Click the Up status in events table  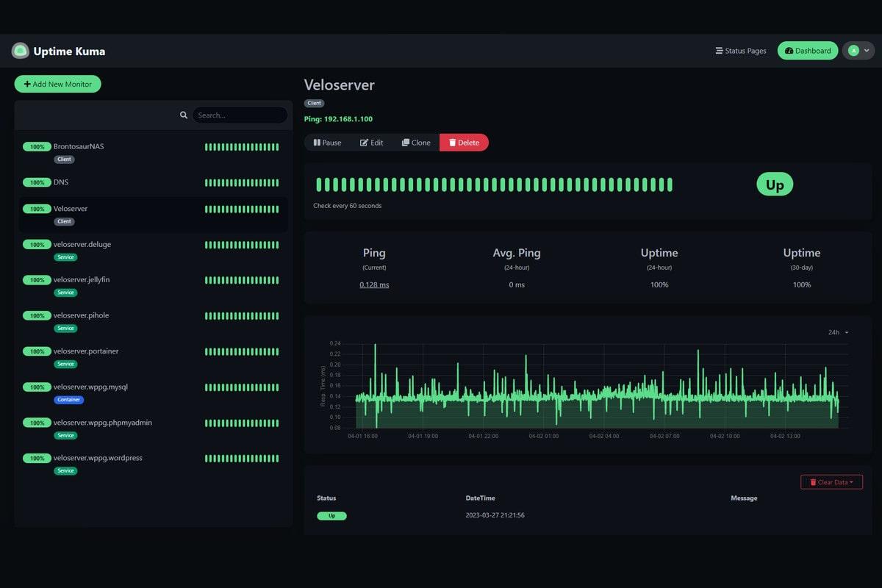(331, 516)
